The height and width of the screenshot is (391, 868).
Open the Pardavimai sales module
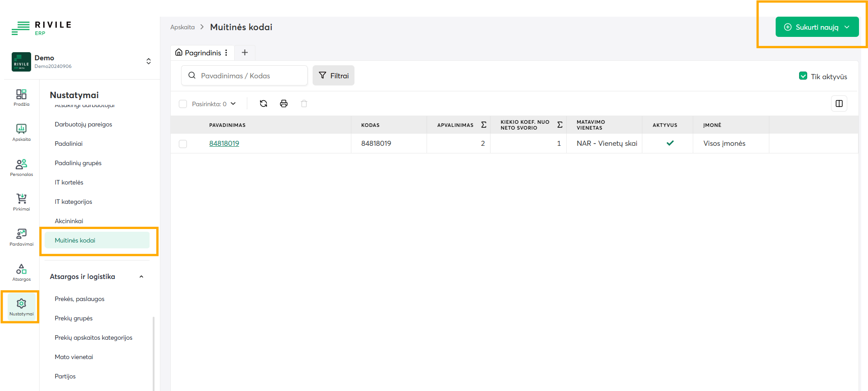(21, 237)
